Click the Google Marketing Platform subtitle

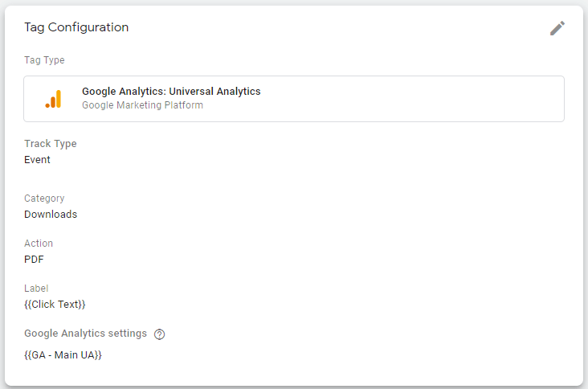(142, 105)
